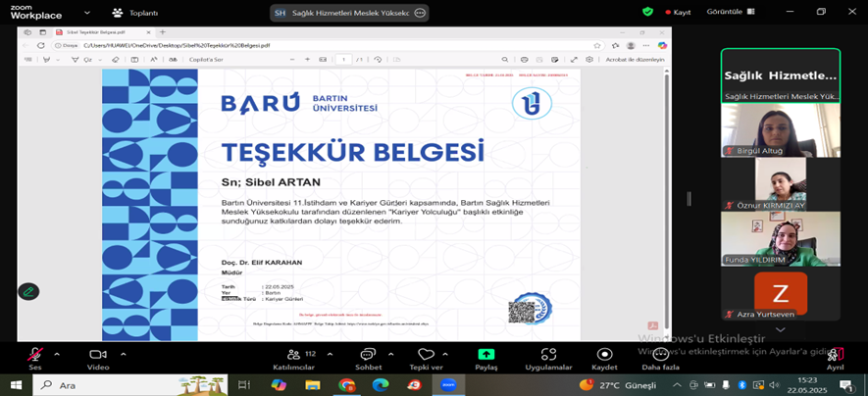Expand audio options arrow next to Ses

click(x=57, y=354)
